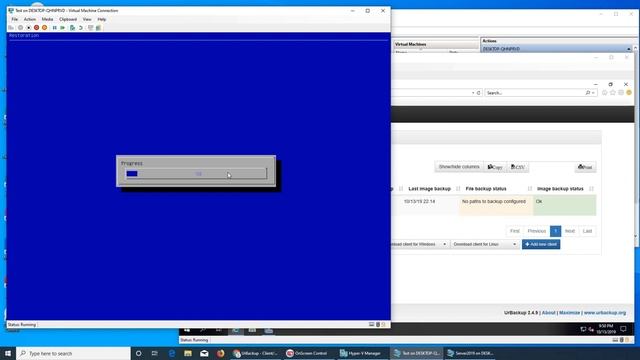
Task: Click the taskbar search box
Action: click(x=73, y=353)
